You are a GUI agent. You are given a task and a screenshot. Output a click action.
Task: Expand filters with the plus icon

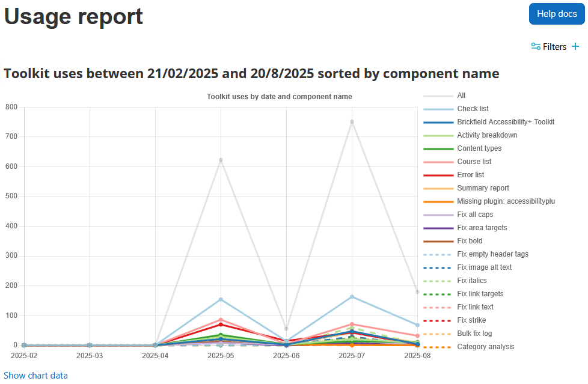(x=575, y=46)
